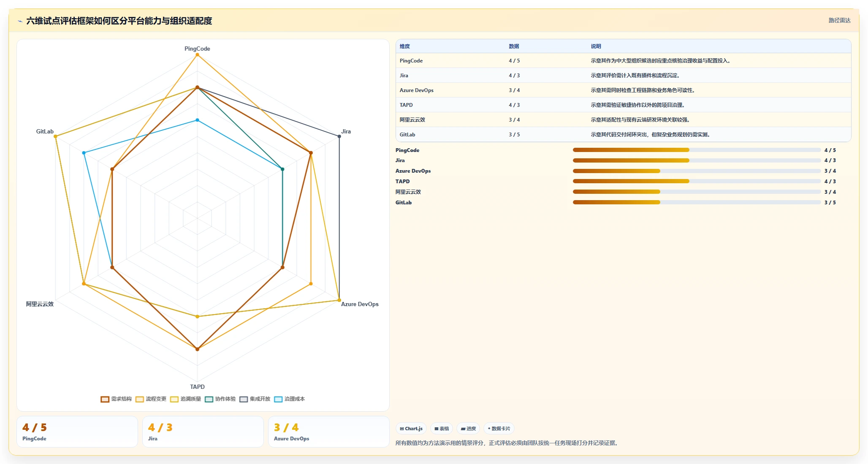Click the 六维试点评估框架 heading text

119,21
